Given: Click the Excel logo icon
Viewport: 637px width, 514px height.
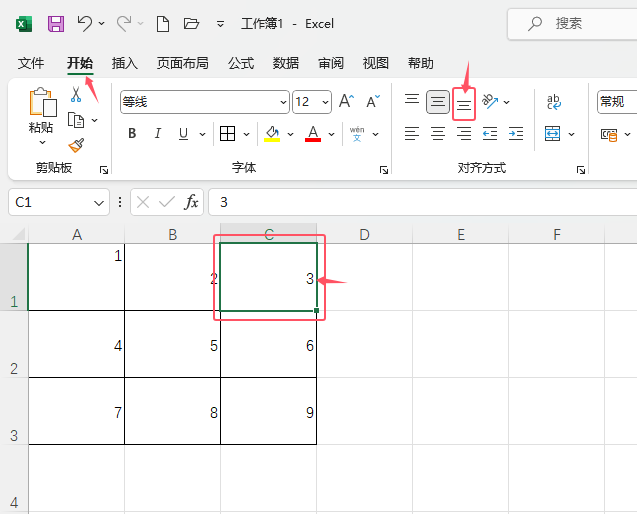Looking at the screenshot, I should (x=24, y=24).
